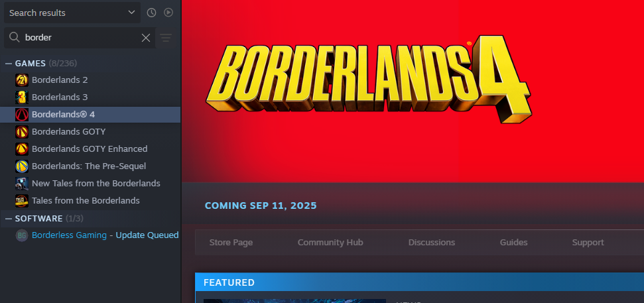644x303 pixels.
Task: Open the Discussions tab
Action: click(432, 243)
